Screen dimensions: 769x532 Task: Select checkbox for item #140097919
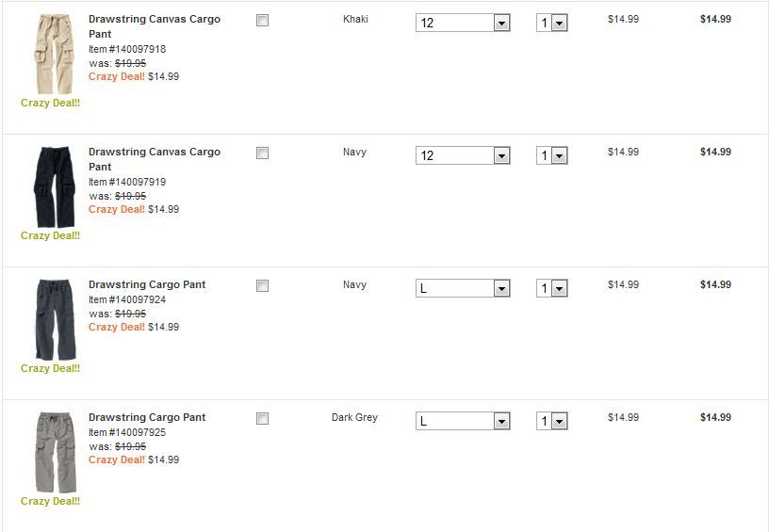(x=263, y=153)
